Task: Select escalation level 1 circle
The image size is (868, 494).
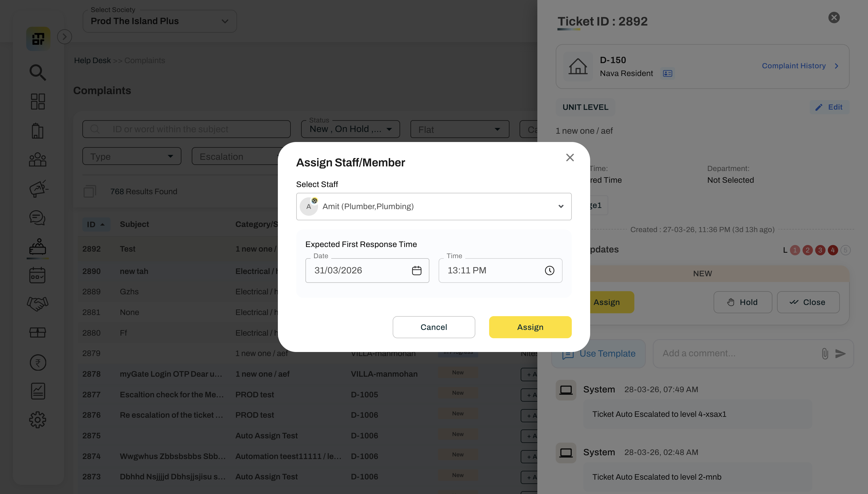Action: point(795,250)
